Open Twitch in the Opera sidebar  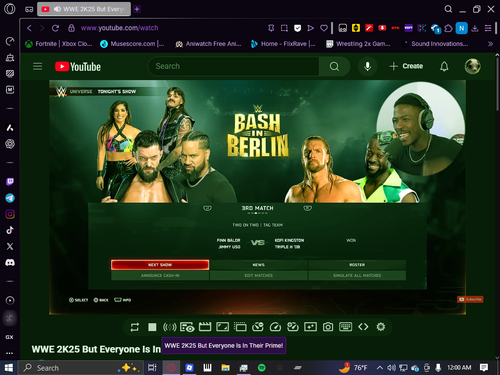click(10, 182)
